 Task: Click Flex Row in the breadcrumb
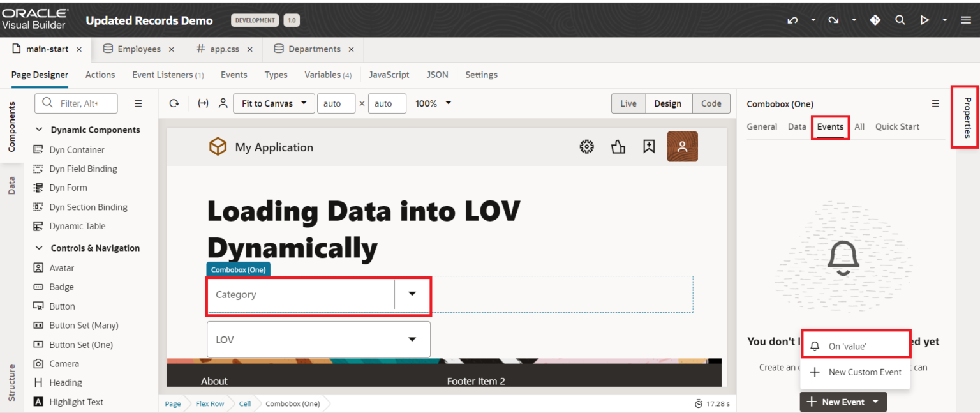210,403
